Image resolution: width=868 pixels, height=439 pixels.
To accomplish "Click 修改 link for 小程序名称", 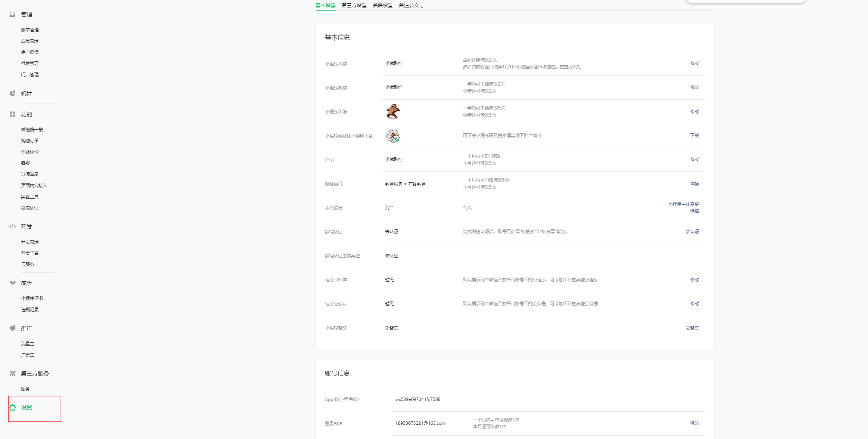I will coord(694,64).
